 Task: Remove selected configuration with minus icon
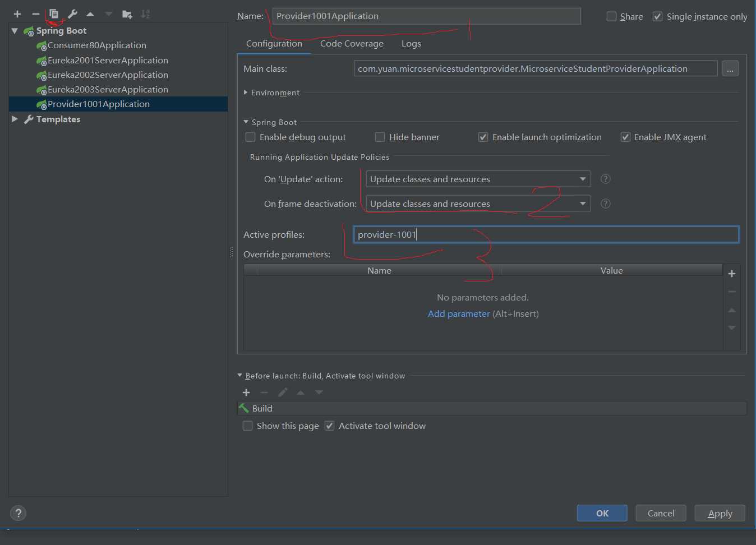click(x=36, y=14)
